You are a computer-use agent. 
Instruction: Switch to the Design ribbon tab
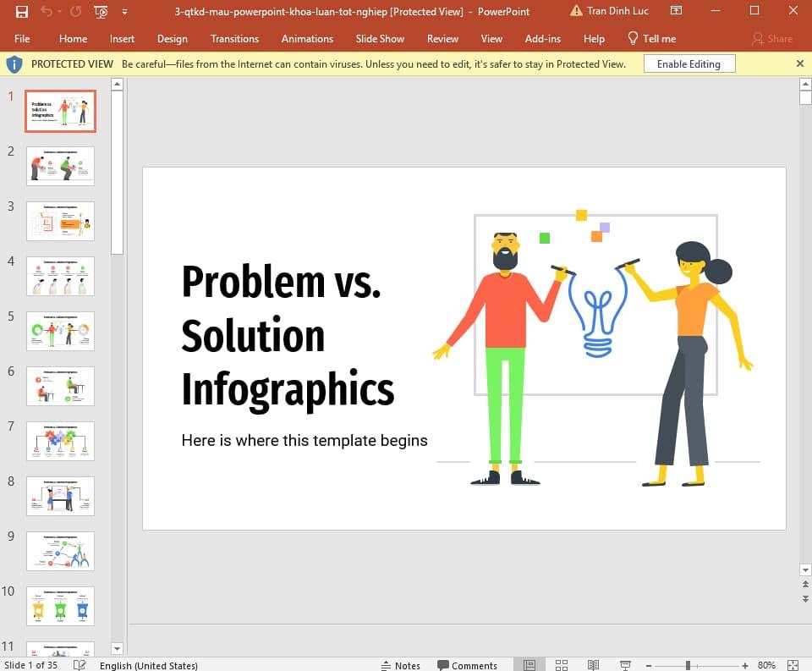173,38
